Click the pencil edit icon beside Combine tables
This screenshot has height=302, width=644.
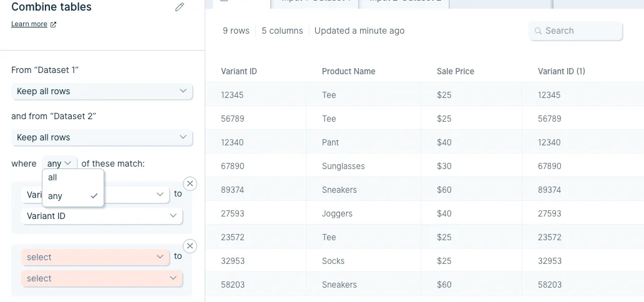pos(180,7)
